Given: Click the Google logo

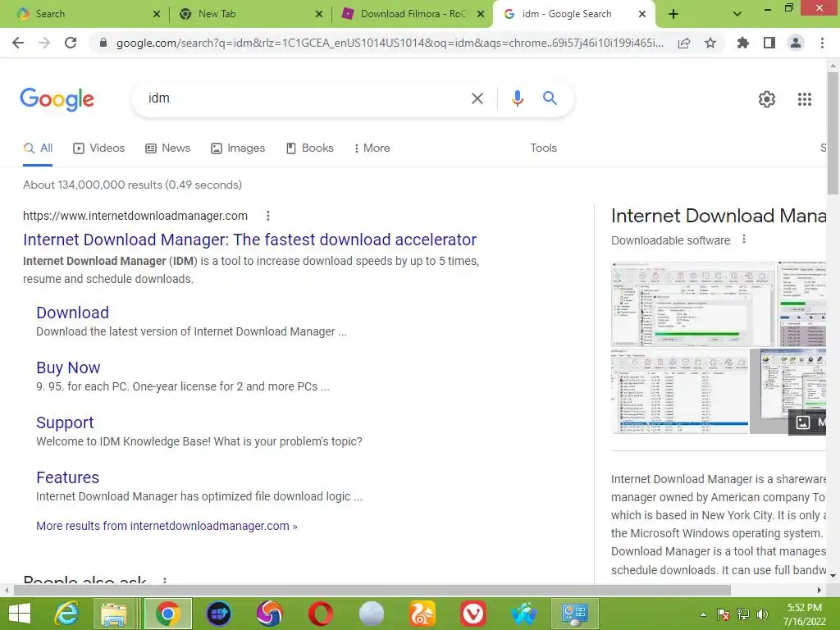Looking at the screenshot, I should click(57, 99).
